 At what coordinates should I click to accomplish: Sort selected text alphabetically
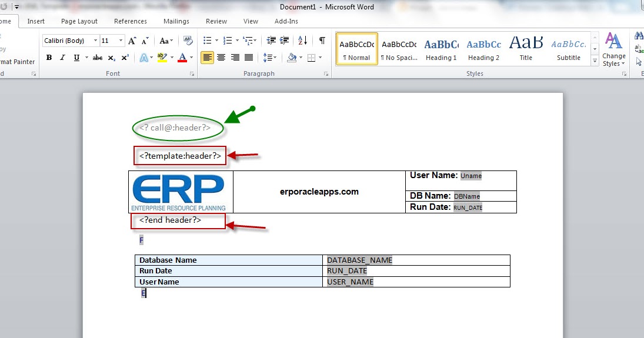point(303,41)
